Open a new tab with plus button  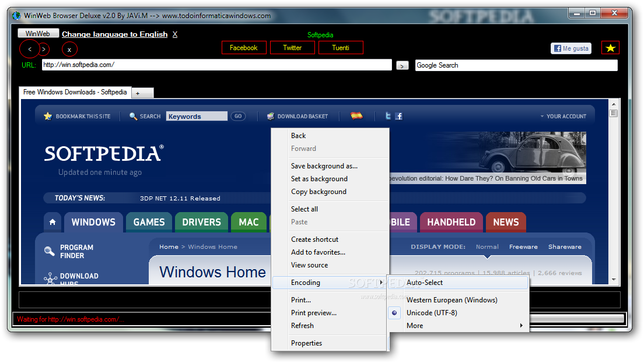(142, 93)
